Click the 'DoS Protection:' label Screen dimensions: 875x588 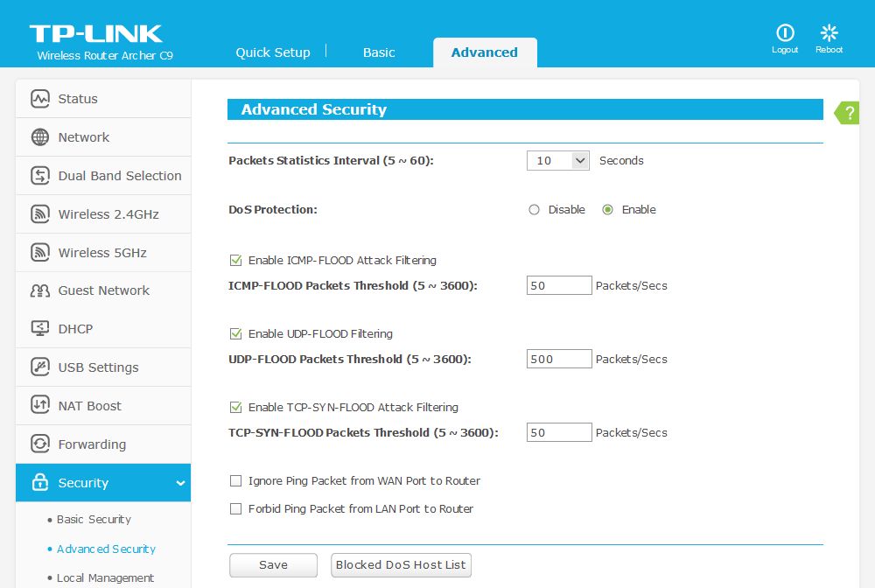(273, 210)
